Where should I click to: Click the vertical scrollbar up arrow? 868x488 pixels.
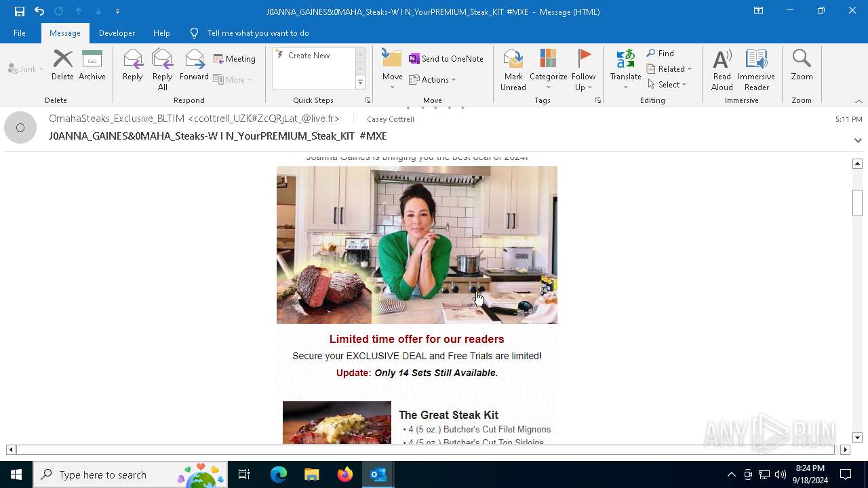coord(857,163)
